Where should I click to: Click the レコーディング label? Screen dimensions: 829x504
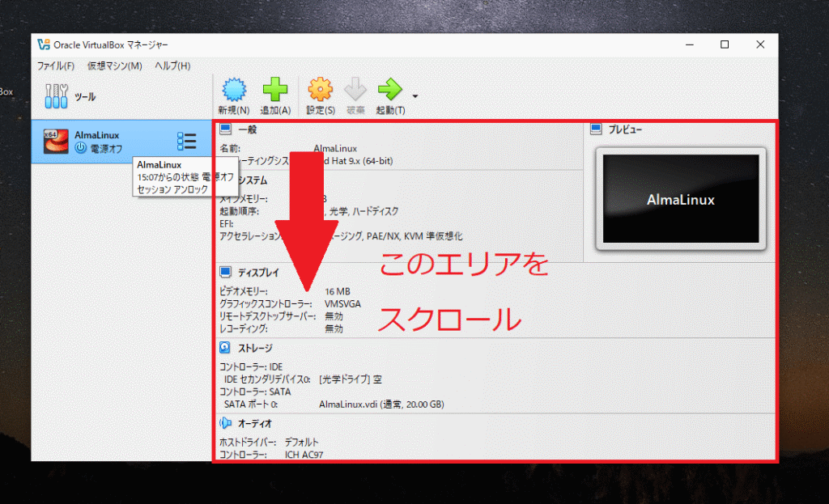[244, 328]
